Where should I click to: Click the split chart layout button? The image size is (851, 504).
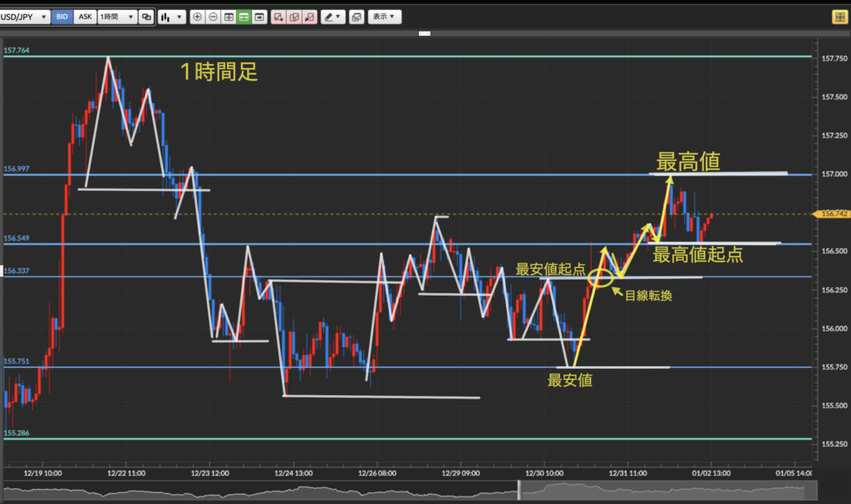tap(229, 17)
